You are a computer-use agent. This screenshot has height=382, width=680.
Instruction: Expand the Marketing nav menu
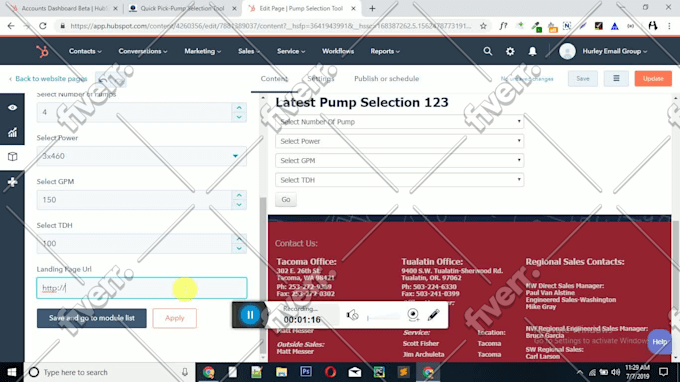point(203,51)
